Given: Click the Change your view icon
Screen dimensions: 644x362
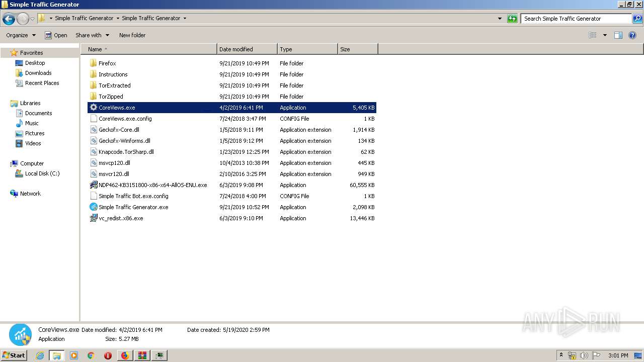Looking at the screenshot, I should 593,35.
